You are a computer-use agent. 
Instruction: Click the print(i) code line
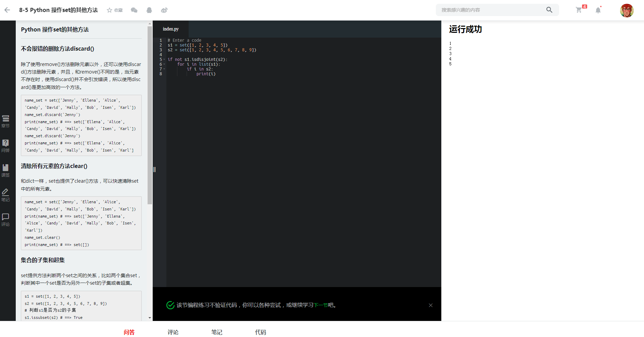(206, 74)
